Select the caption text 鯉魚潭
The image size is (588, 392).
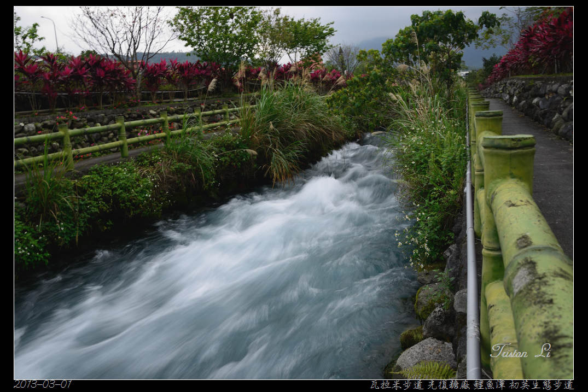tap(489, 385)
